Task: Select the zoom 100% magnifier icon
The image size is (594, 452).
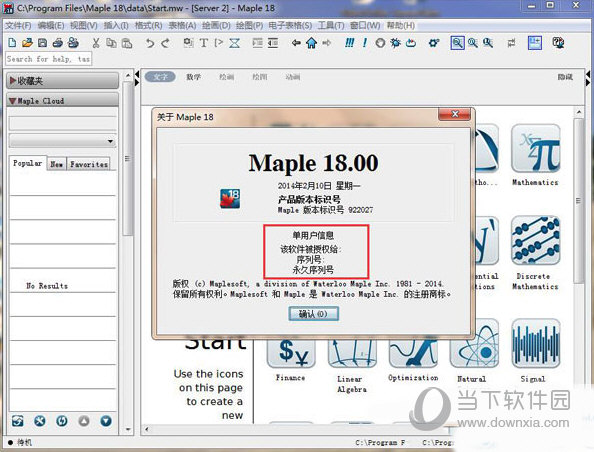Action: point(457,43)
